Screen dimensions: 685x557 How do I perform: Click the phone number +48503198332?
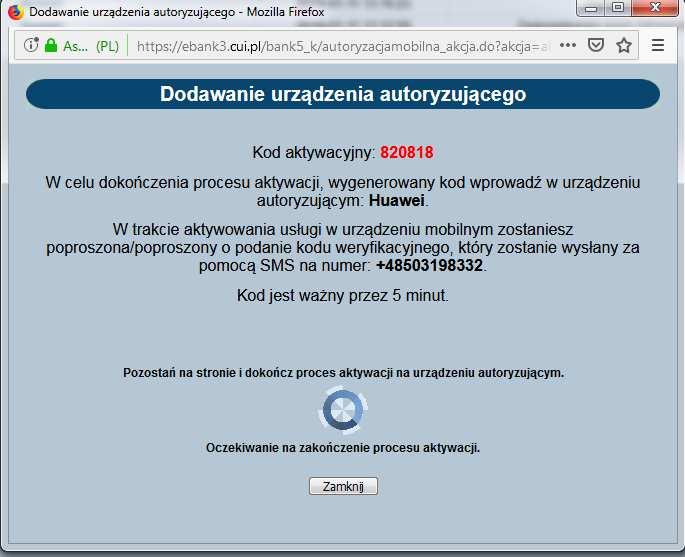[x=429, y=265]
